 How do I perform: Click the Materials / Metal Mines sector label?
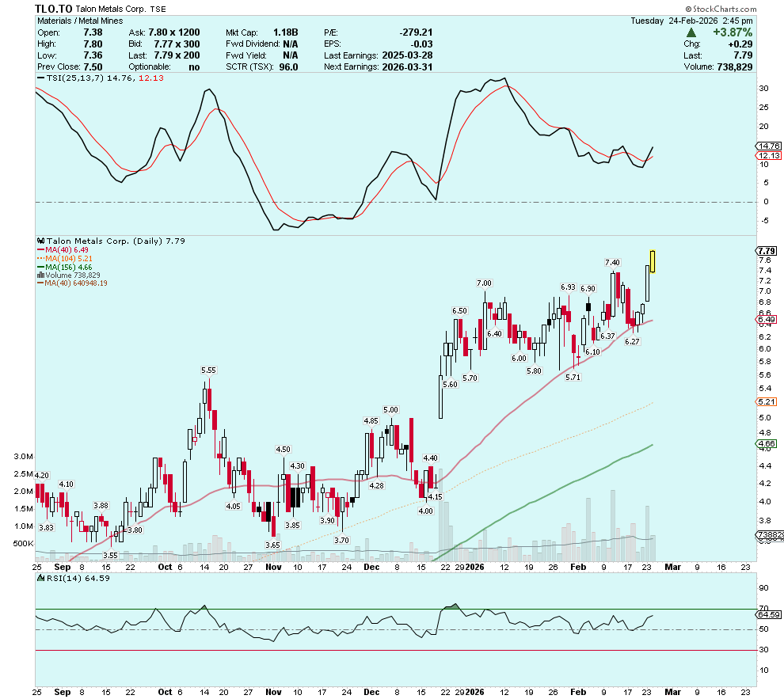(80, 21)
